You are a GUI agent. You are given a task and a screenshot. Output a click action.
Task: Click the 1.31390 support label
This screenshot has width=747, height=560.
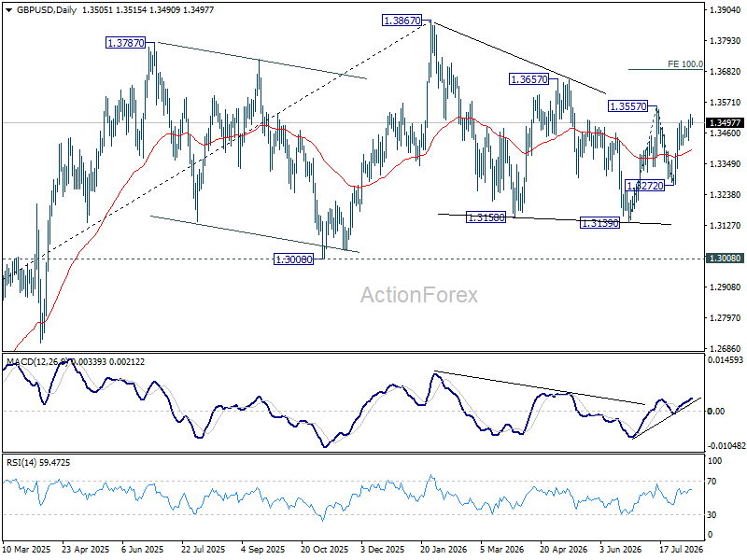tap(600, 223)
